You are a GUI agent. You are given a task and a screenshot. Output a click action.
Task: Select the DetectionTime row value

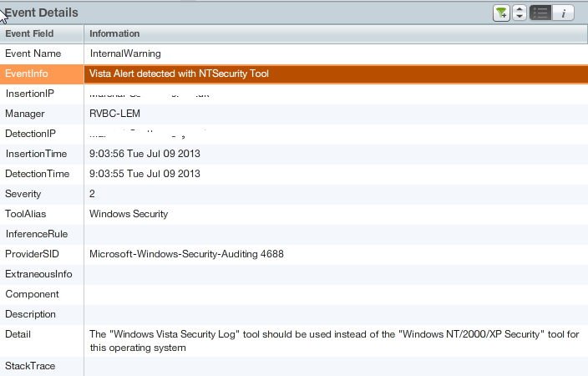pyautogui.click(x=144, y=174)
